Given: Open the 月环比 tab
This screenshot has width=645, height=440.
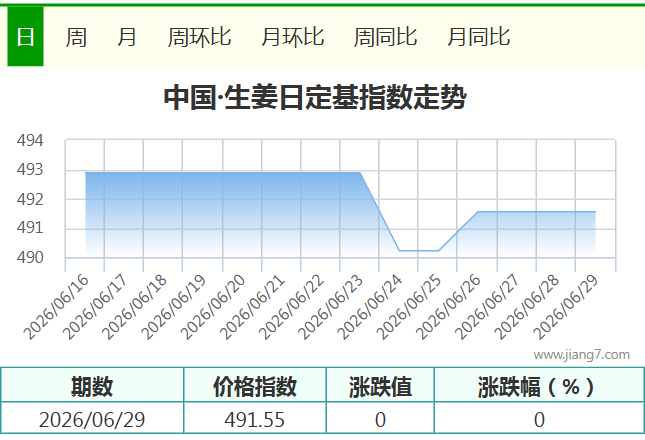Looking at the screenshot, I should (292, 37).
